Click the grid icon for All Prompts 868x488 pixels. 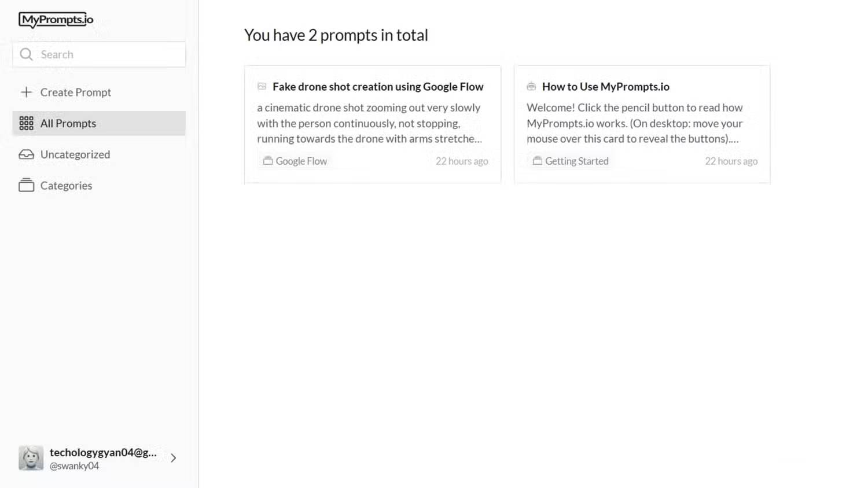tap(26, 123)
